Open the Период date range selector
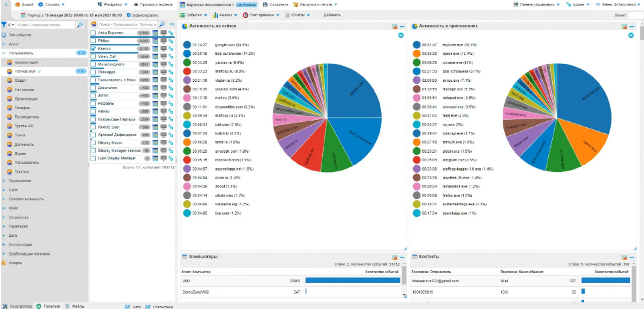Viewport: 644px width, 309px height. (x=71, y=15)
